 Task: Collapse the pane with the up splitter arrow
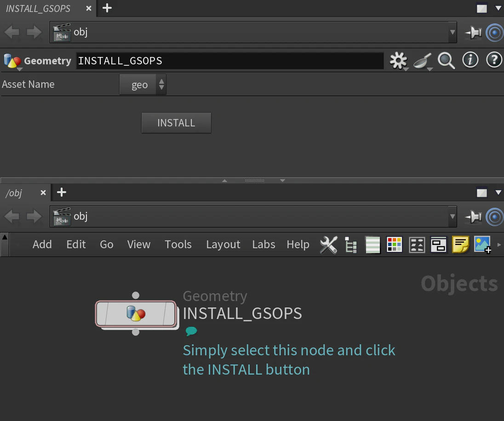225,181
